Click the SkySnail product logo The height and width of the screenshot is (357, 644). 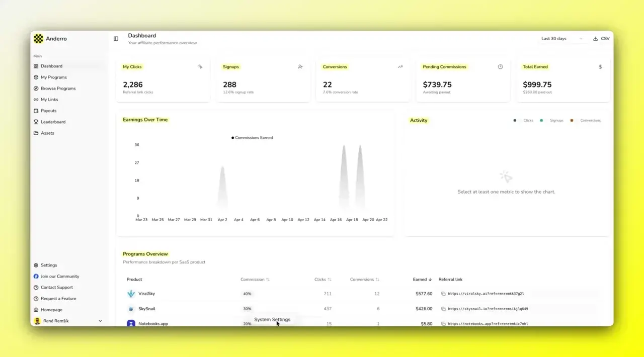click(x=131, y=309)
